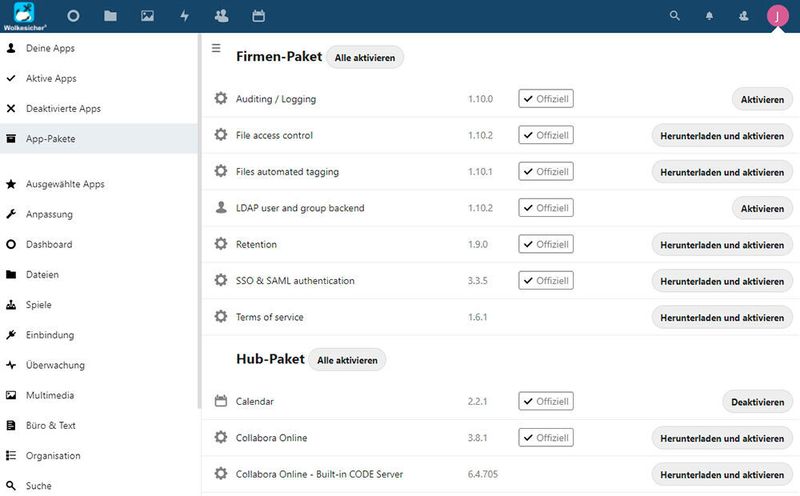Download and activate SSO & SAML authentication
800x496 pixels.
coord(722,281)
